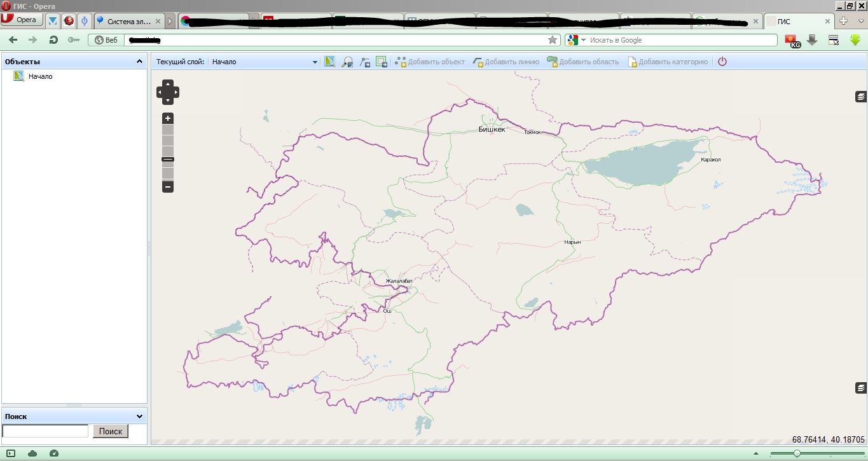Click the Поиск search button

110,431
